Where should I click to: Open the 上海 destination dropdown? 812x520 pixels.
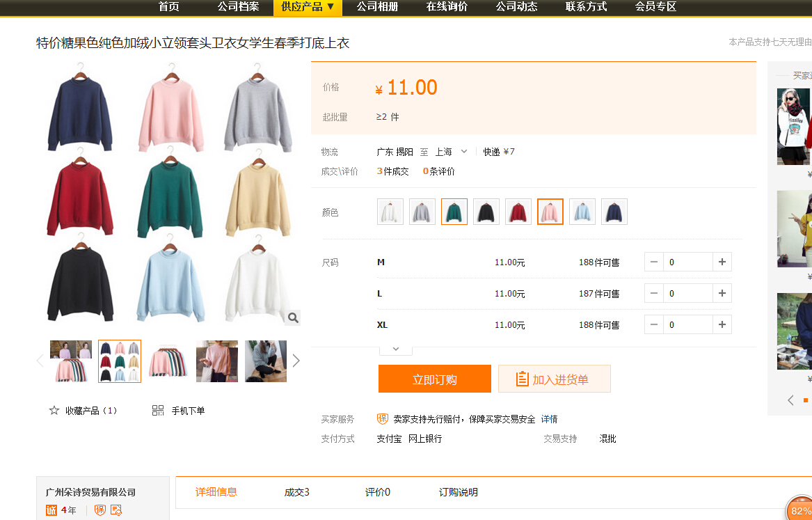point(452,152)
